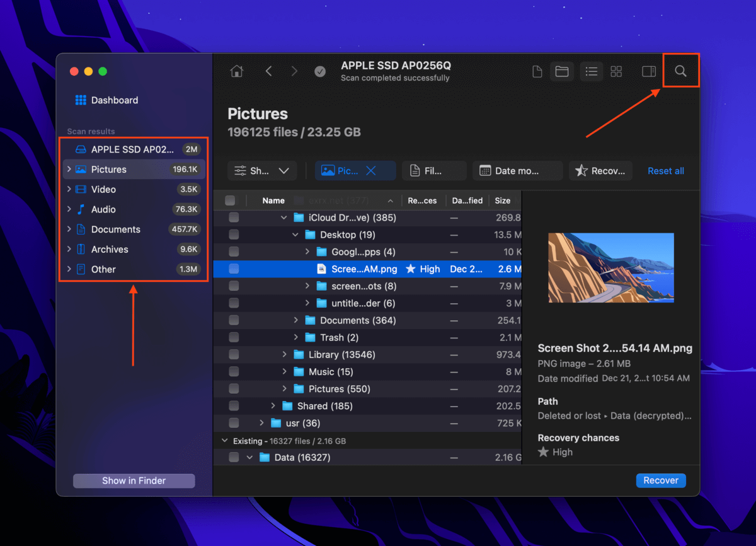This screenshot has height=546, width=756.
Task: Expand Pictures category in sidebar
Action: coord(68,170)
